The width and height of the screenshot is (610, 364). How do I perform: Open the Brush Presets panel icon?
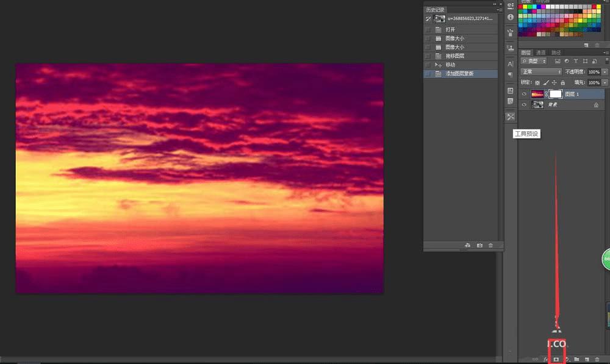(x=511, y=33)
